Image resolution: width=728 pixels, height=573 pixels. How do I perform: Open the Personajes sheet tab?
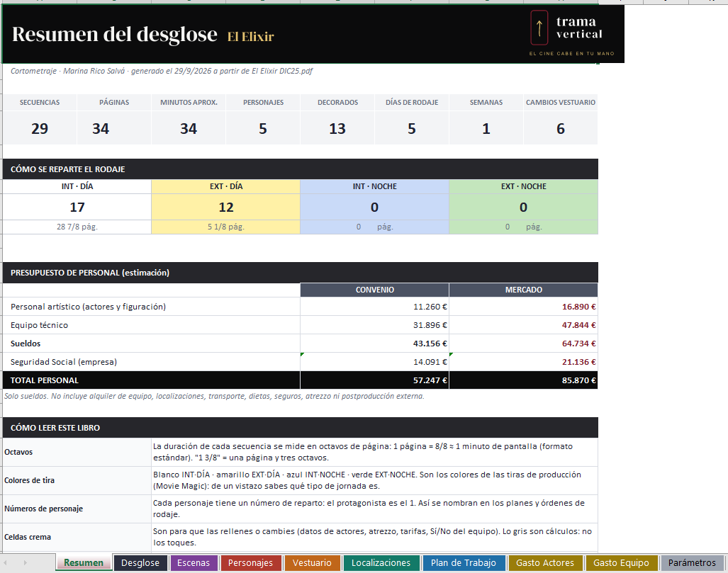tap(250, 563)
